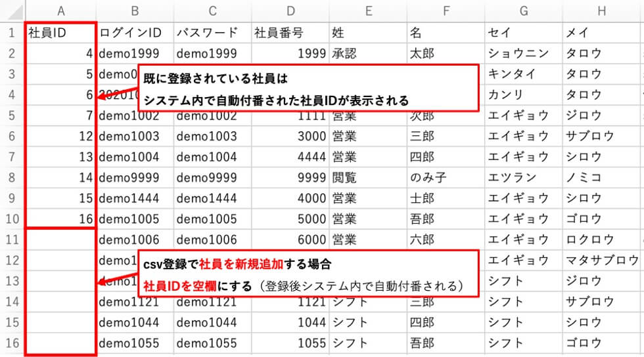Click the 社員ID cell with value 16
Screen dimensions: 644x357
(60, 219)
